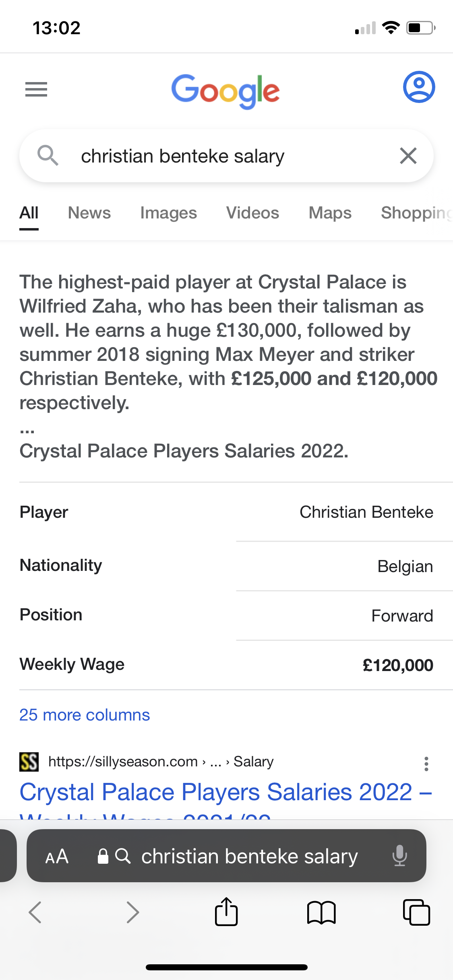
Task: Tap the Google logo
Action: [x=225, y=91]
